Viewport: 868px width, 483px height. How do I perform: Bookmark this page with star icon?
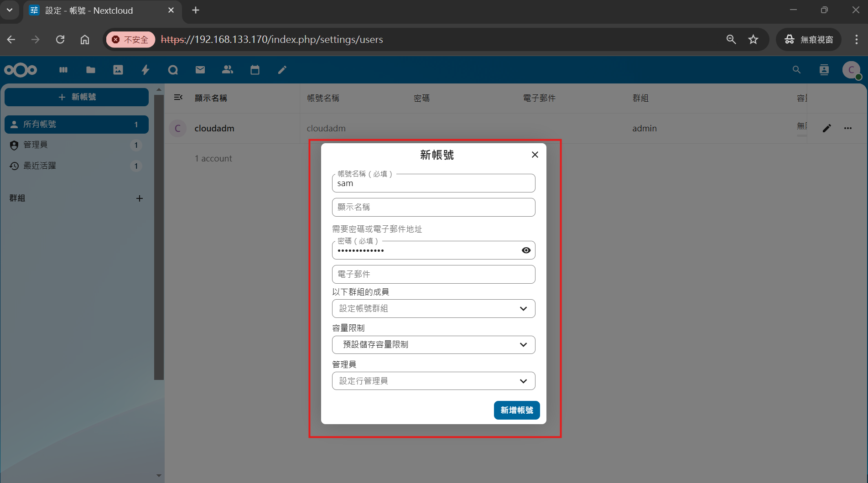tap(753, 40)
